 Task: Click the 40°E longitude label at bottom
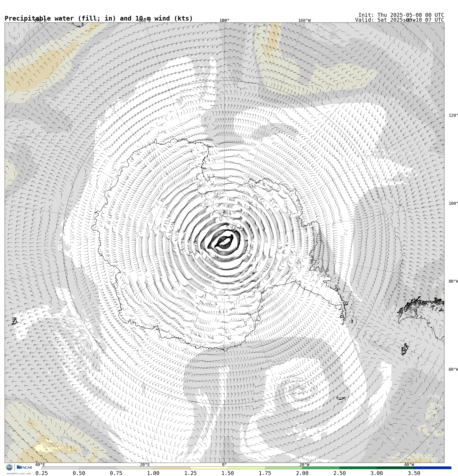tap(40, 465)
